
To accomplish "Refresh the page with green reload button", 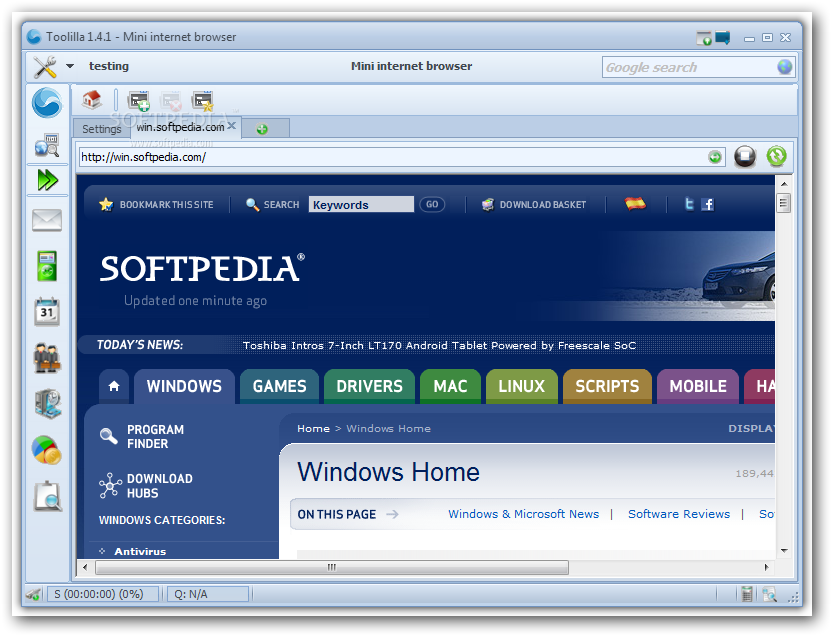I will [x=776, y=156].
